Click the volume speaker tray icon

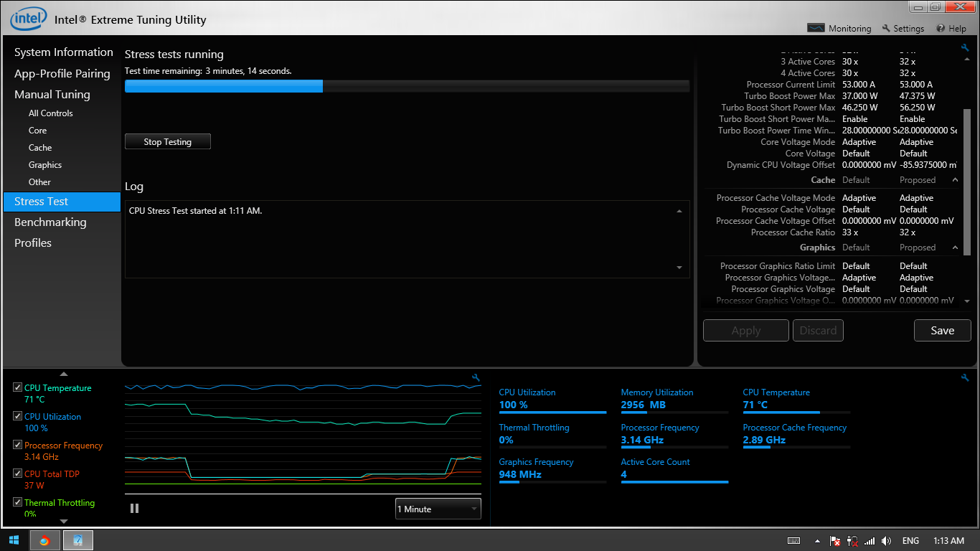point(887,541)
